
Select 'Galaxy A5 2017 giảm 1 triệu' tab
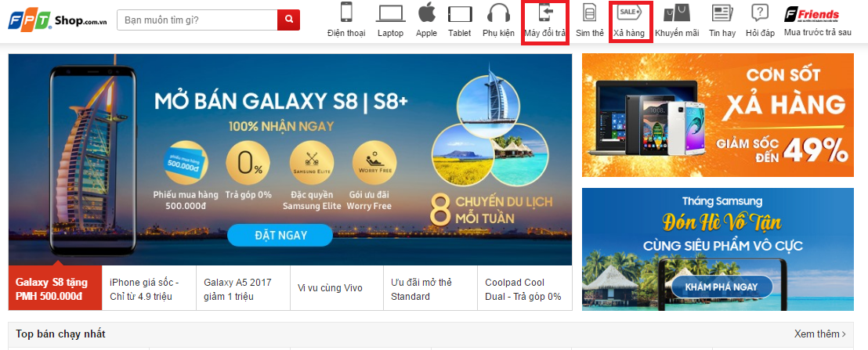tap(243, 287)
